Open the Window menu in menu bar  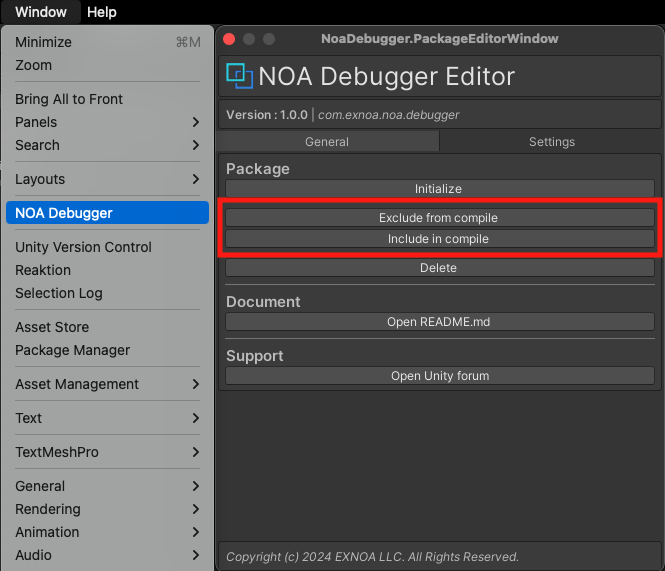tap(41, 12)
